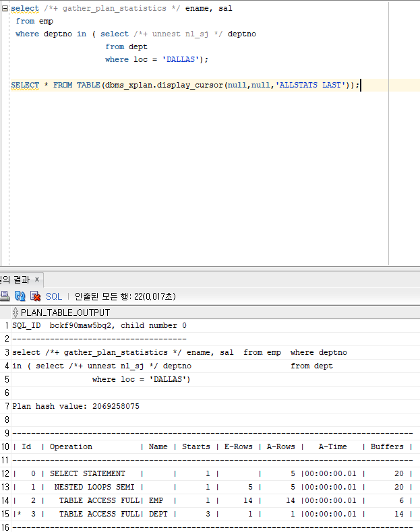
Task: Select the TABLE ACCESS FULL EMP row
Action: tap(216, 500)
